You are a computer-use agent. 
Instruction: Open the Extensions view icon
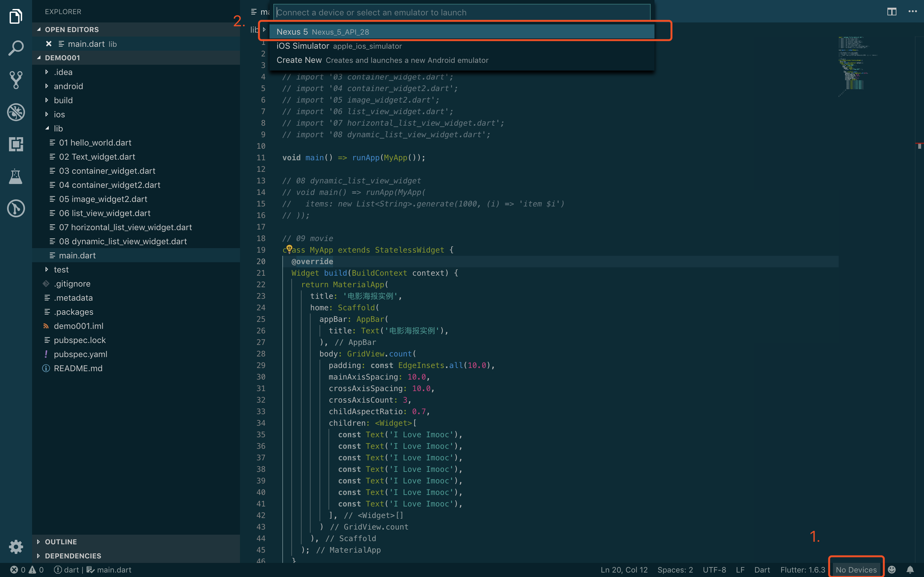pyautogui.click(x=16, y=144)
